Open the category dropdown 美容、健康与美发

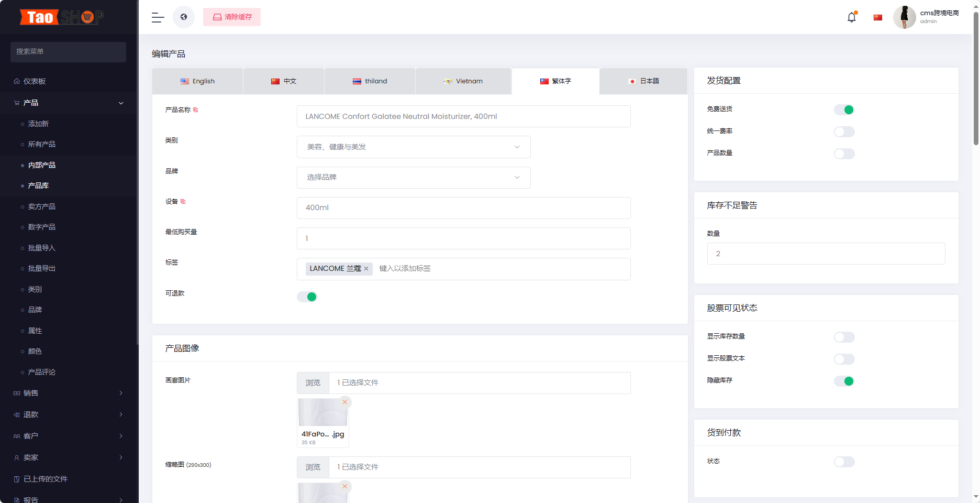[414, 147]
